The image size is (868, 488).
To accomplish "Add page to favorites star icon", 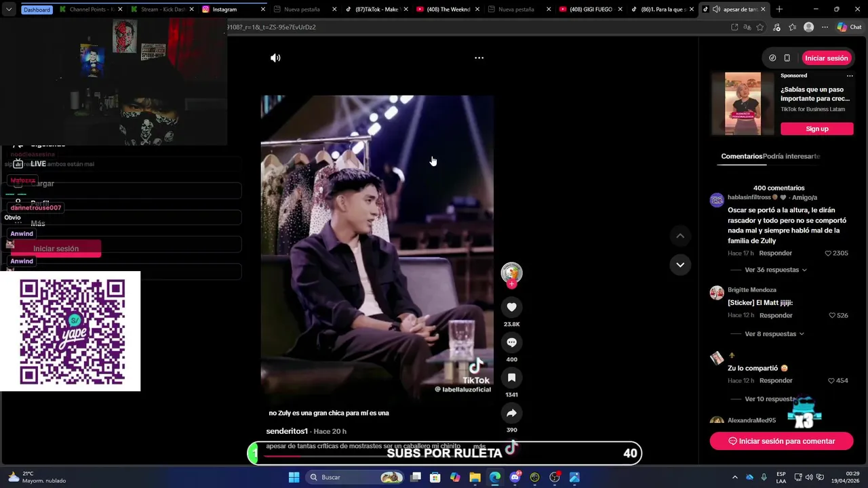I will tap(760, 27).
